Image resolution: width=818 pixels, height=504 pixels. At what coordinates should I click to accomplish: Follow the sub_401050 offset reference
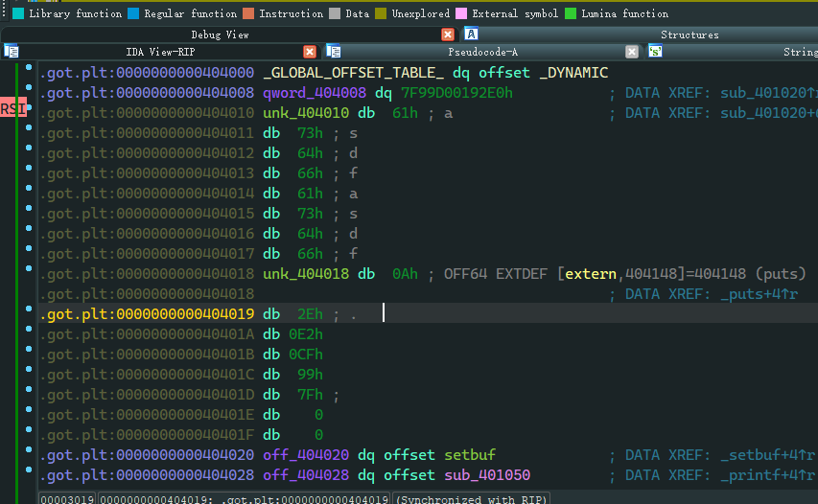point(486,475)
